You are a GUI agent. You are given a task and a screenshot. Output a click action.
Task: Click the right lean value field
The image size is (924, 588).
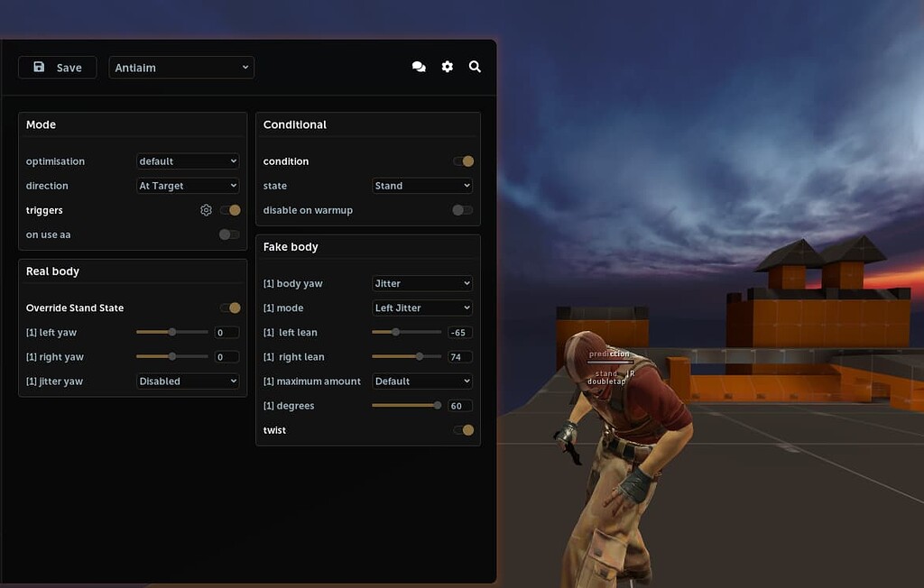pos(459,357)
